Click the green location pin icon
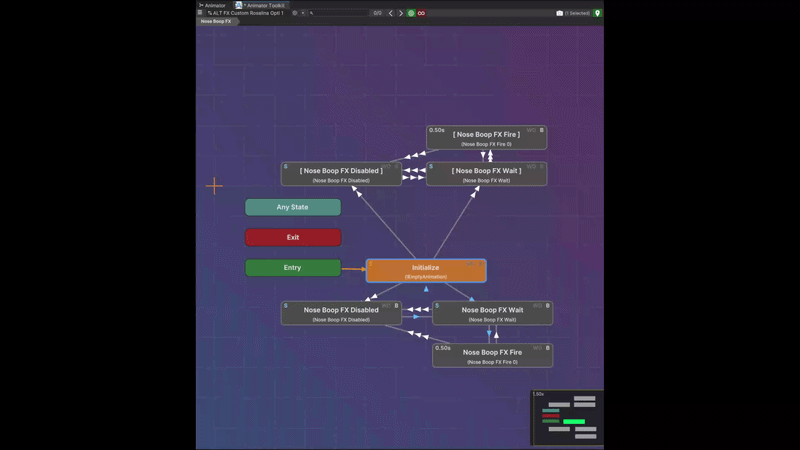Image resolution: width=800 pixels, height=450 pixels. pyautogui.click(x=597, y=13)
